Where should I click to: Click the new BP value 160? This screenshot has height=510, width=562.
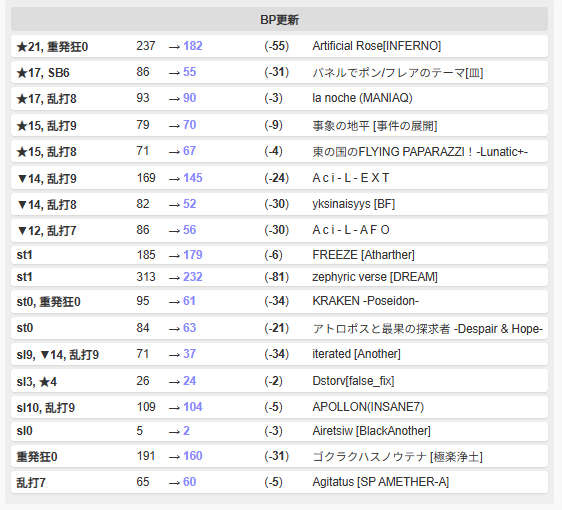click(193, 456)
